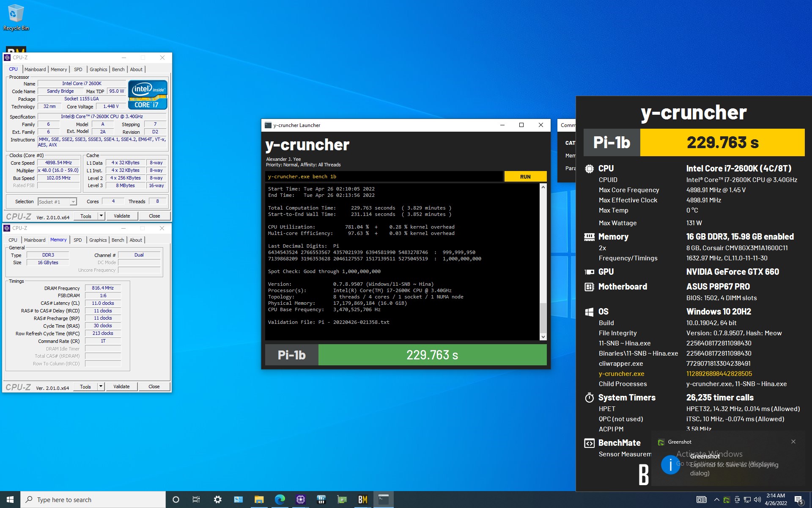Open File Explorer from the taskbar
The width and height of the screenshot is (812, 508).
[x=259, y=500]
